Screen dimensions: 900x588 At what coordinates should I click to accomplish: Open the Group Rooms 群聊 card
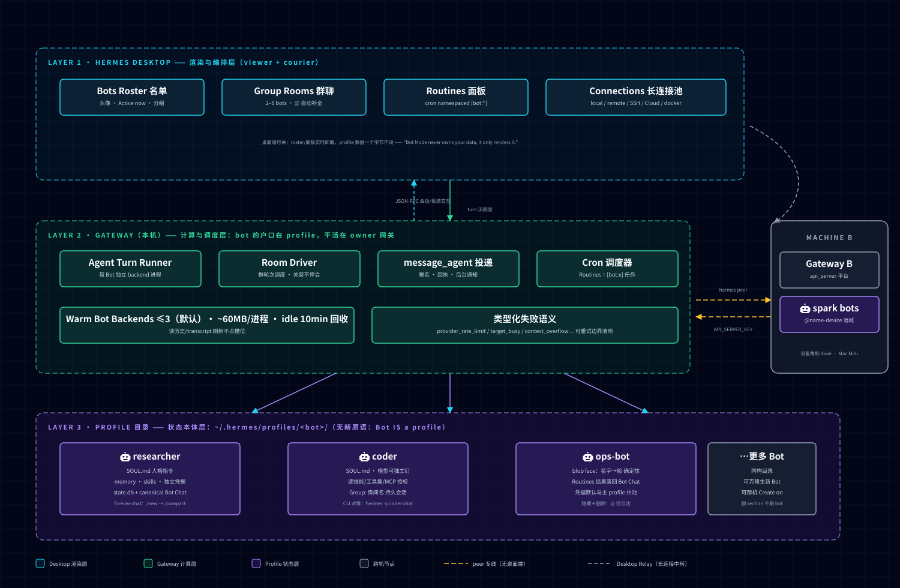(x=294, y=97)
